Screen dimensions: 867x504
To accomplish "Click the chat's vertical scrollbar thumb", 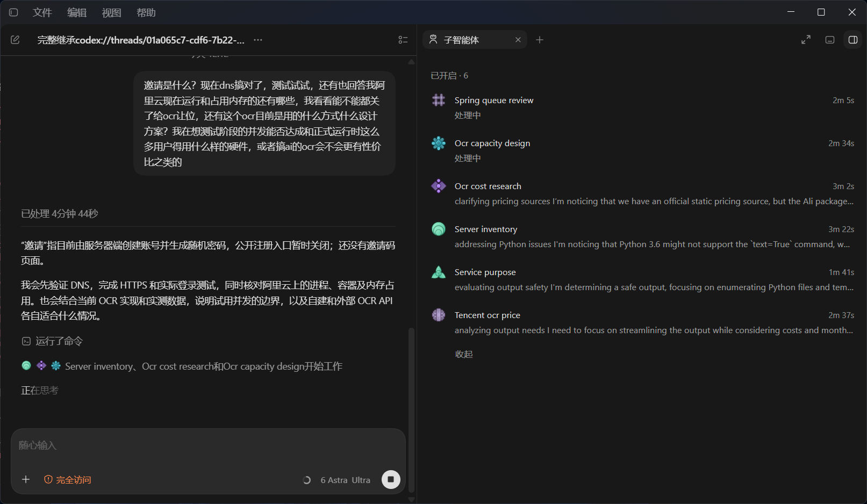I will 411,409.
